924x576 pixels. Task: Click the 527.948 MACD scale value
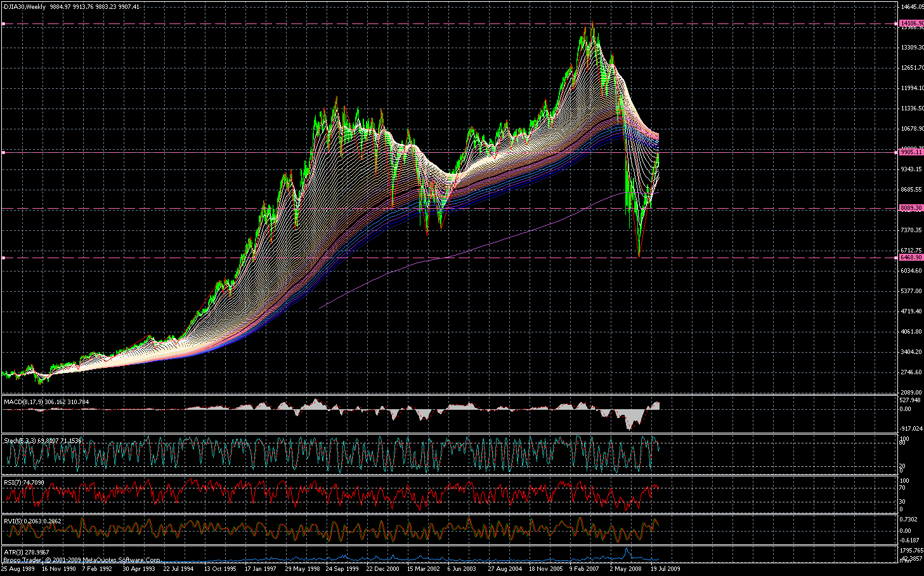pyautogui.click(x=911, y=400)
